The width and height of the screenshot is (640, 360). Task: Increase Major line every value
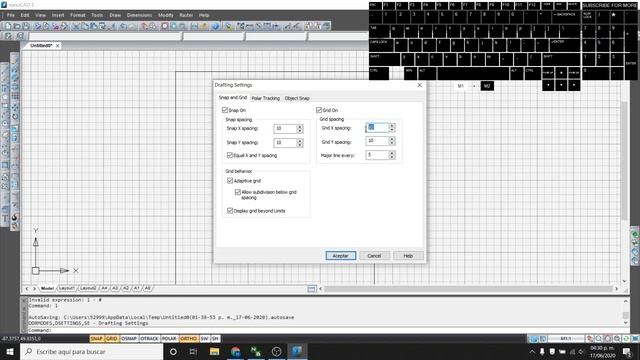point(392,153)
